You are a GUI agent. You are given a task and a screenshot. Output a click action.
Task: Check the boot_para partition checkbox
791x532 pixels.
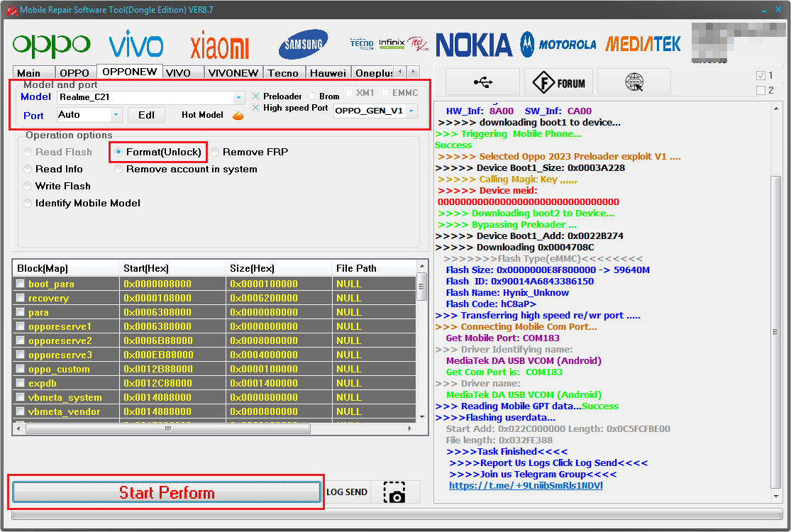pyautogui.click(x=20, y=284)
